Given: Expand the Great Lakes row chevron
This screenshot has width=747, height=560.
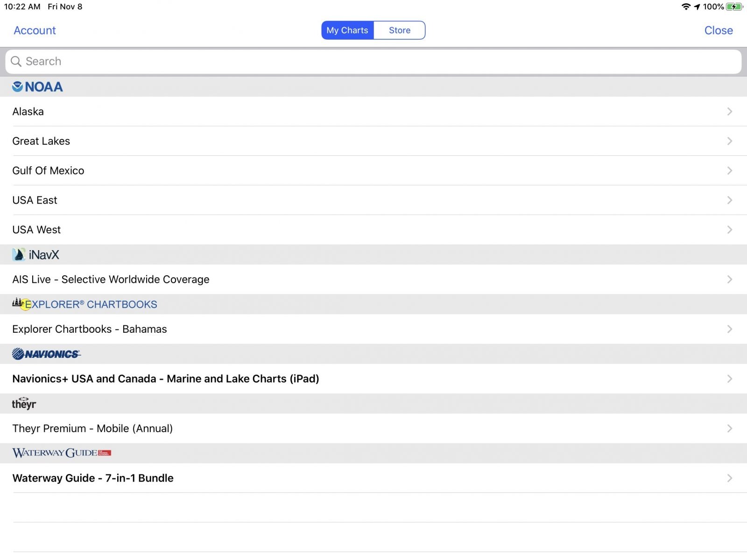Looking at the screenshot, I should tap(730, 141).
